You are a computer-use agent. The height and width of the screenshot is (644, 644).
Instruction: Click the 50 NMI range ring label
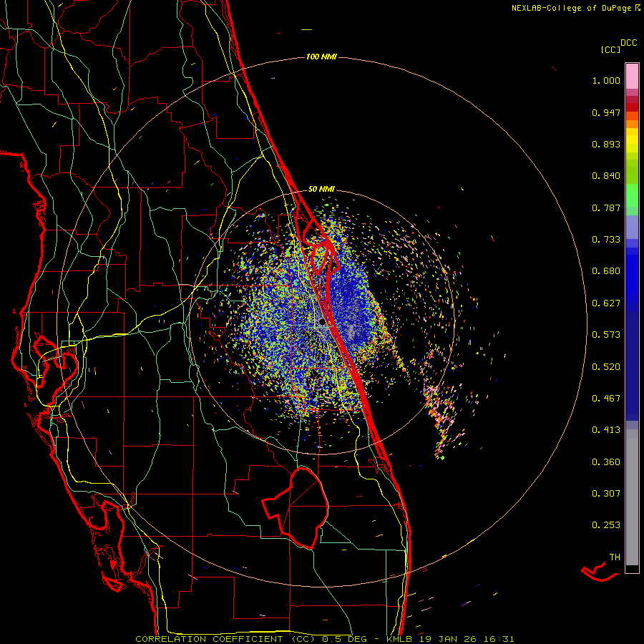(321, 189)
